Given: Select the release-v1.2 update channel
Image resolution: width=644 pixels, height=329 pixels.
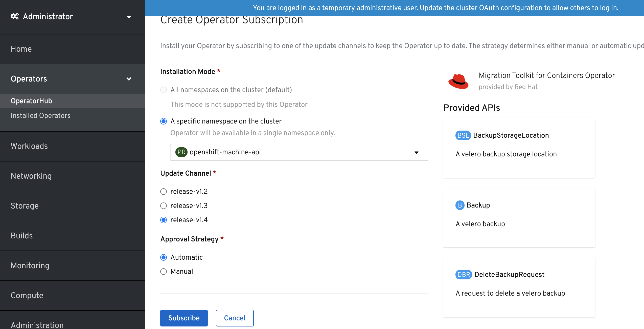Looking at the screenshot, I should click(x=164, y=192).
